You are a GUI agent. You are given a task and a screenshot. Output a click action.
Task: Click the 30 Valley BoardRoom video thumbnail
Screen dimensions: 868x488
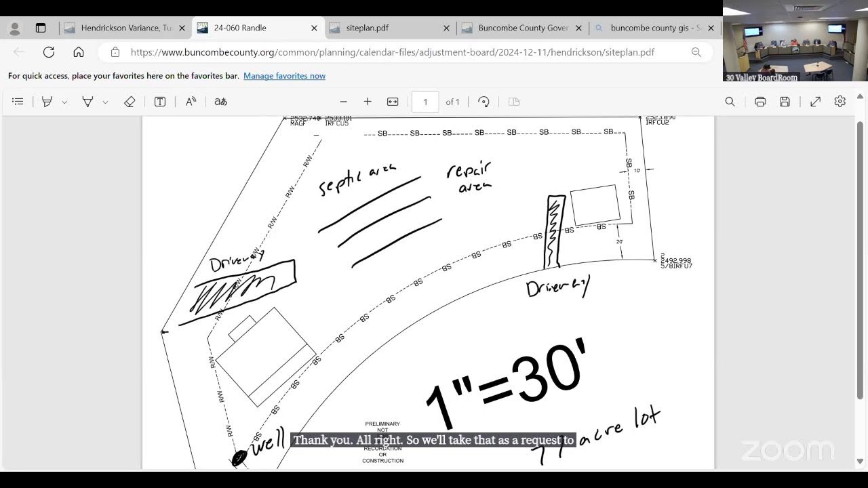pos(795,41)
